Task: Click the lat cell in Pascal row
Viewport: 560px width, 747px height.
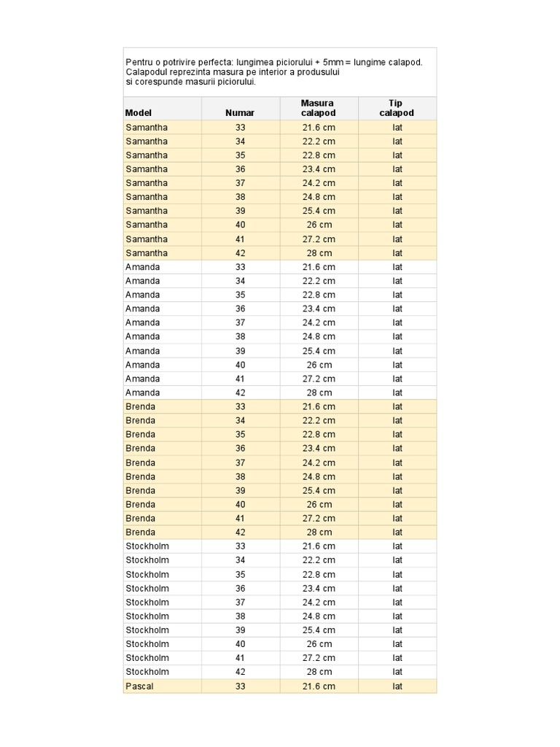Action: 397,686
